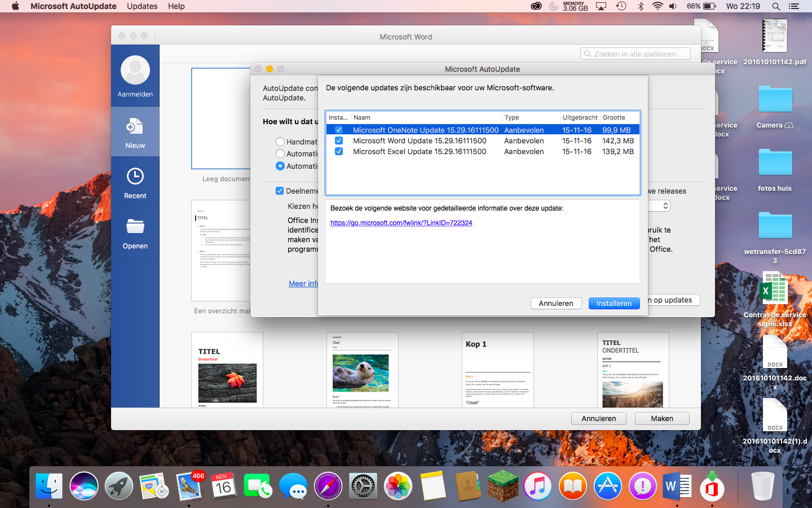The image size is (812, 508).
Task: Open App Store from the Dock
Action: [608, 485]
